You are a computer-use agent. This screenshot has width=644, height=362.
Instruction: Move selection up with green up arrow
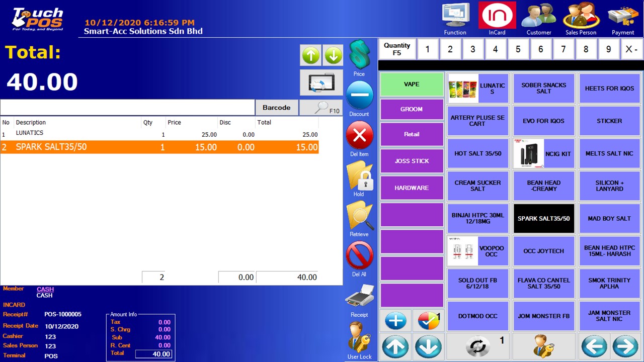point(311,55)
